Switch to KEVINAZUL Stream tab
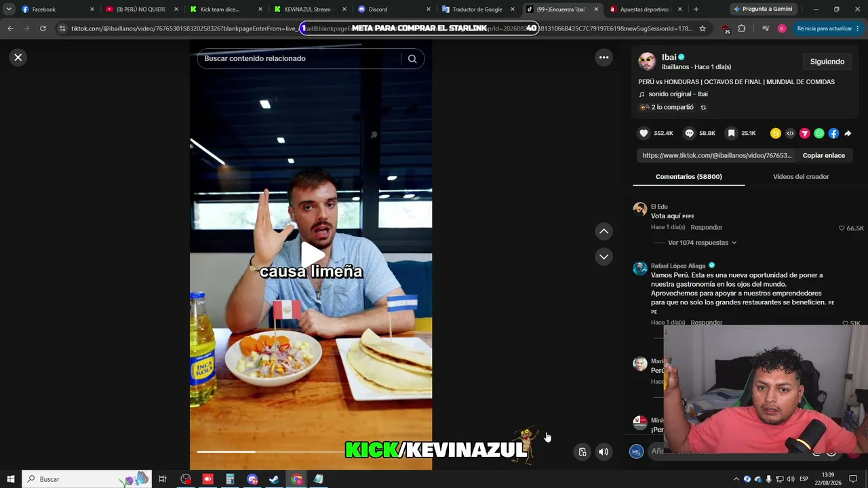868x488 pixels. (x=311, y=9)
